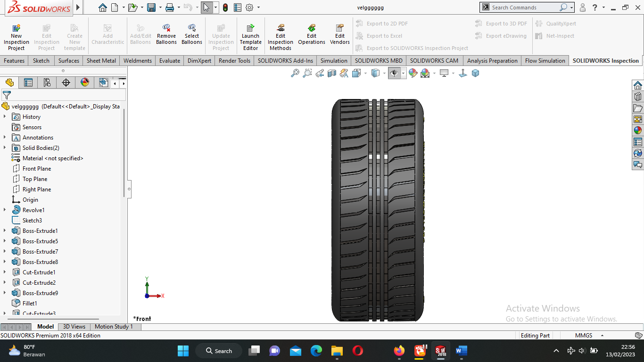Switch to the DimXpertManager crosshair tab
Viewport: 644px width, 362px height.
tap(66, 83)
